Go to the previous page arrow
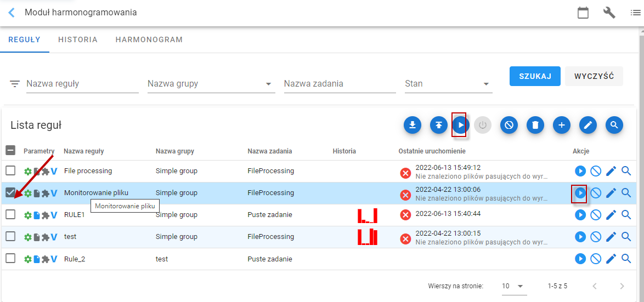The width and height of the screenshot is (644, 302). [x=594, y=286]
